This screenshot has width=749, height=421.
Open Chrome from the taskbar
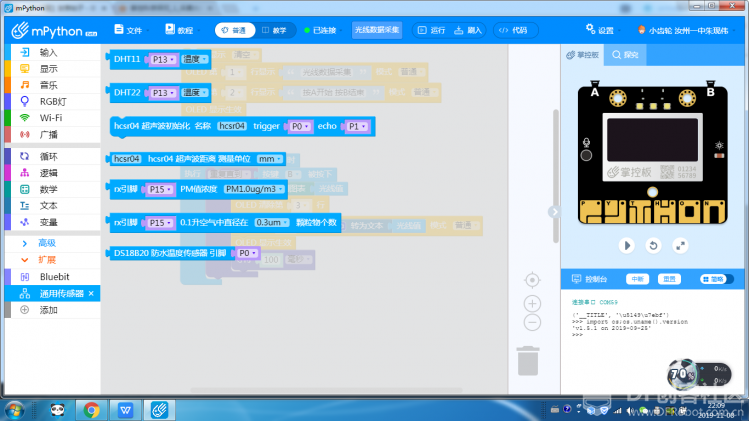pyautogui.click(x=91, y=410)
